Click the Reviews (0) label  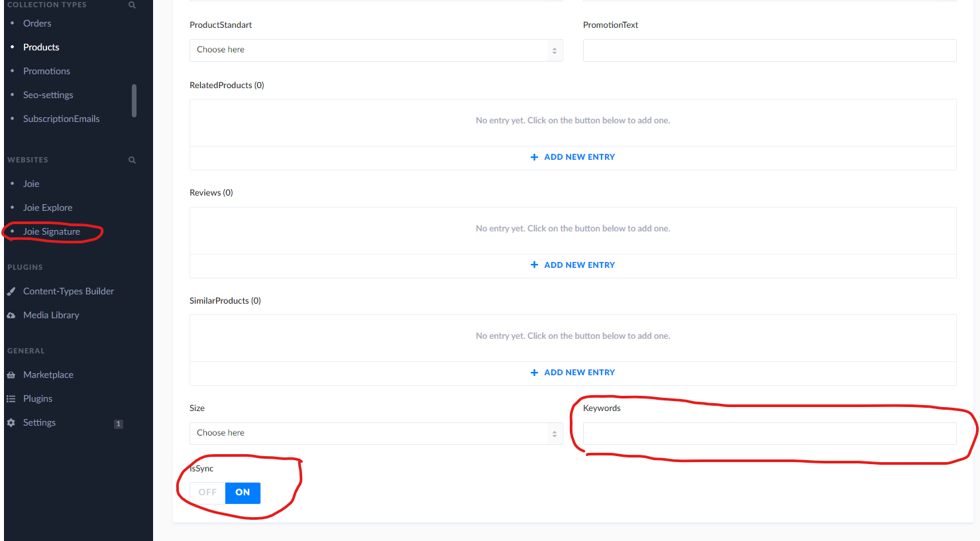pyautogui.click(x=211, y=192)
